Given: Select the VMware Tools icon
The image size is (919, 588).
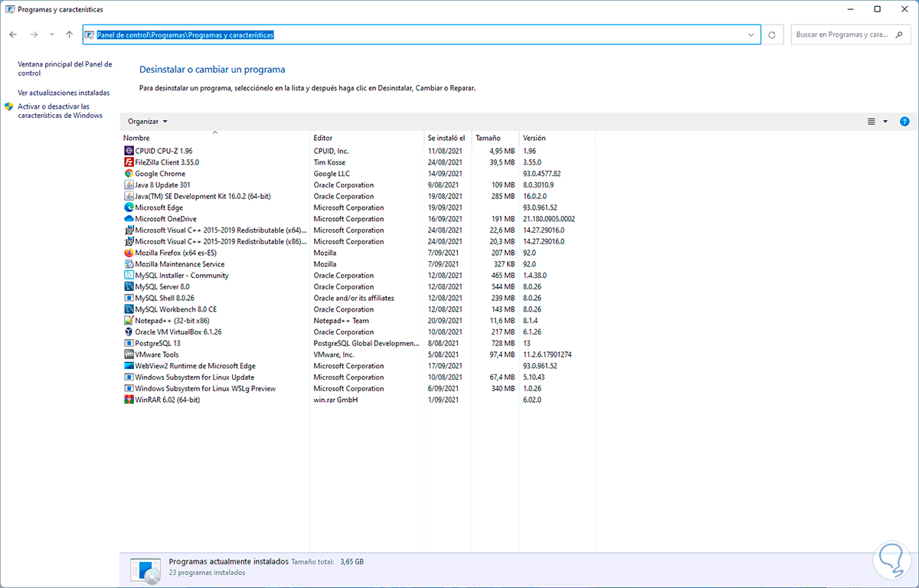Looking at the screenshot, I should coord(129,354).
